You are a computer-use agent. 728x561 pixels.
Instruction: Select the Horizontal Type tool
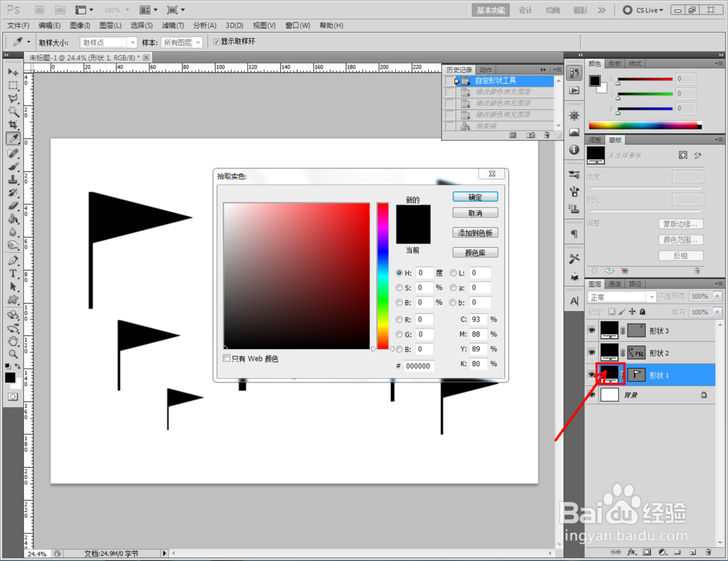13,273
